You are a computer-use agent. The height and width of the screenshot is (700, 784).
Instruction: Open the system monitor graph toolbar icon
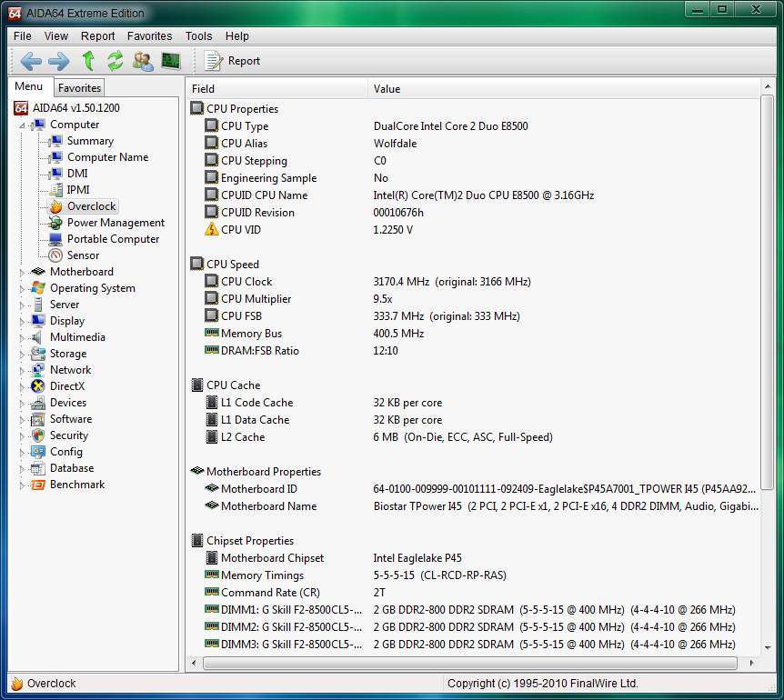tap(171, 61)
